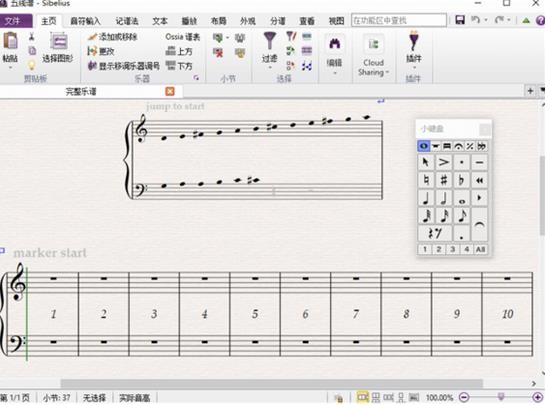Switch to fermata articulations keypad layout

(x=458, y=146)
